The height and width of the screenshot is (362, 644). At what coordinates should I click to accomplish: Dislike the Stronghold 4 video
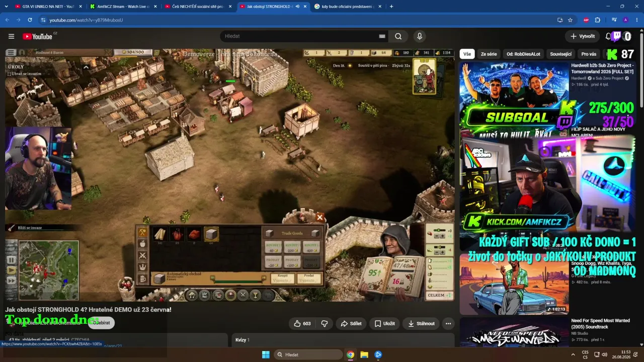point(325,323)
